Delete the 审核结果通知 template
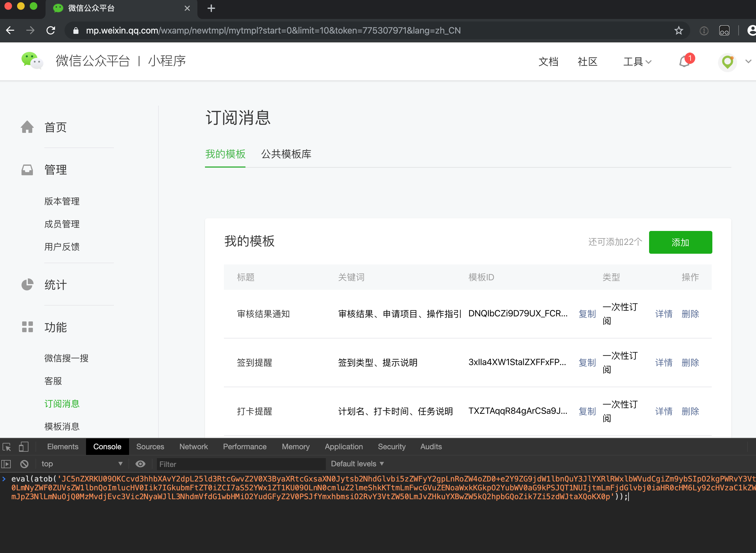756x553 pixels. click(690, 314)
